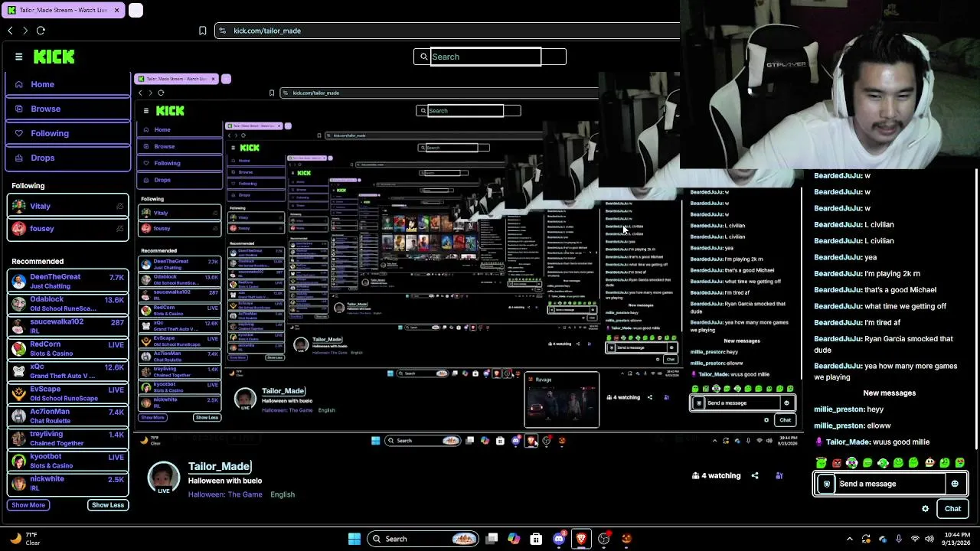Open the Home sidebar item
Image resolution: width=980 pixels, height=551 pixels.
tap(68, 84)
